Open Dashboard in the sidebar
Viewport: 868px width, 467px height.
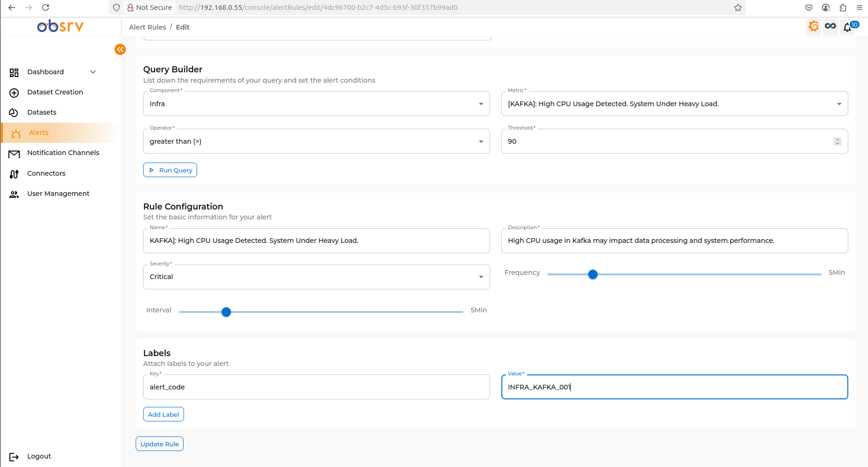46,72
